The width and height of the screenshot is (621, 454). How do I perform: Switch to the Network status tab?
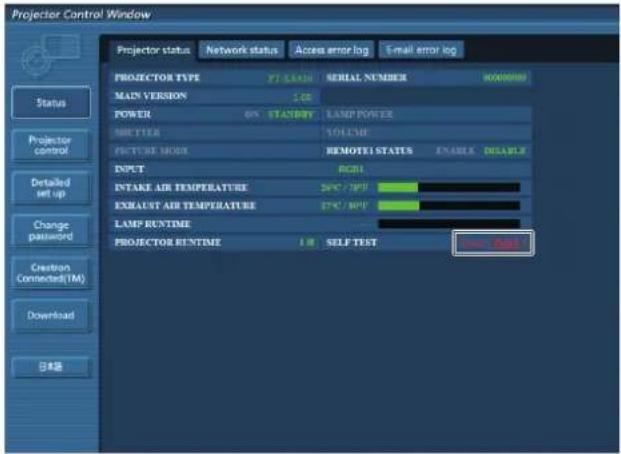pos(242,50)
